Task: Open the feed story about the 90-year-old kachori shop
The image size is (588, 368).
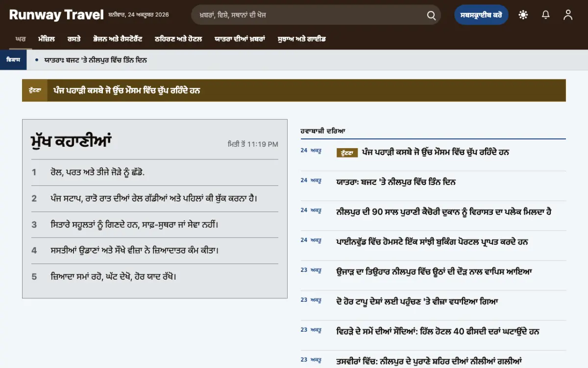Action: pos(444,212)
